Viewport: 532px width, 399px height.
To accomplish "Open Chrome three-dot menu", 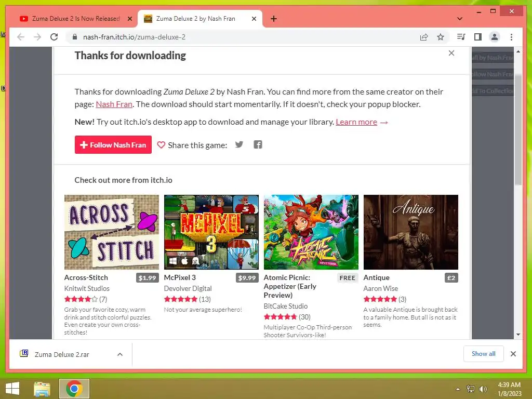I will pyautogui.click(x=511, y=37).
